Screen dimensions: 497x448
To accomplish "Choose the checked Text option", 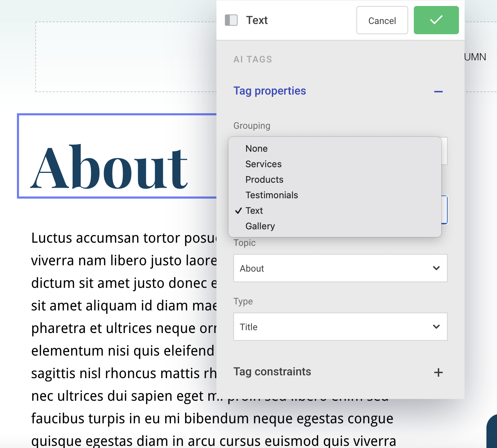I will click(x=335, y=211).
